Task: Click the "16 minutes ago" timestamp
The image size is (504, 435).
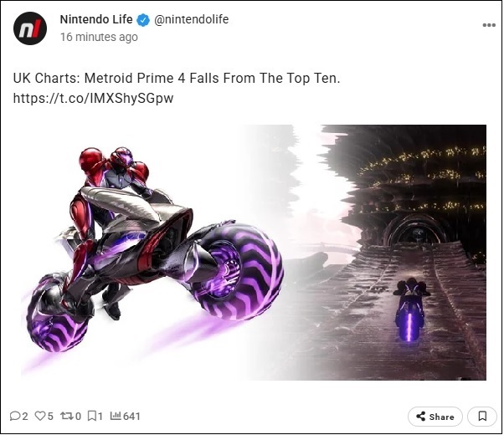Action: point(99,37)
